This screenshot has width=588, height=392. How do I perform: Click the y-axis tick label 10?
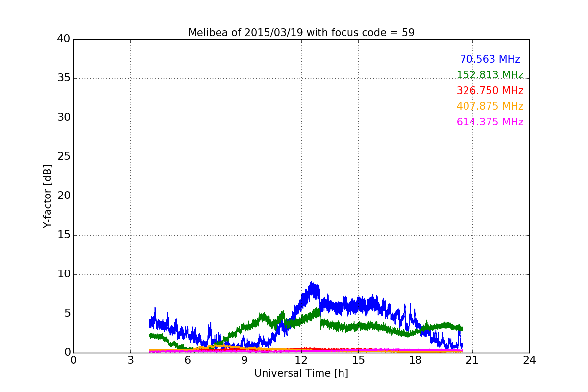pyautogui.click(x=64, y=274)
